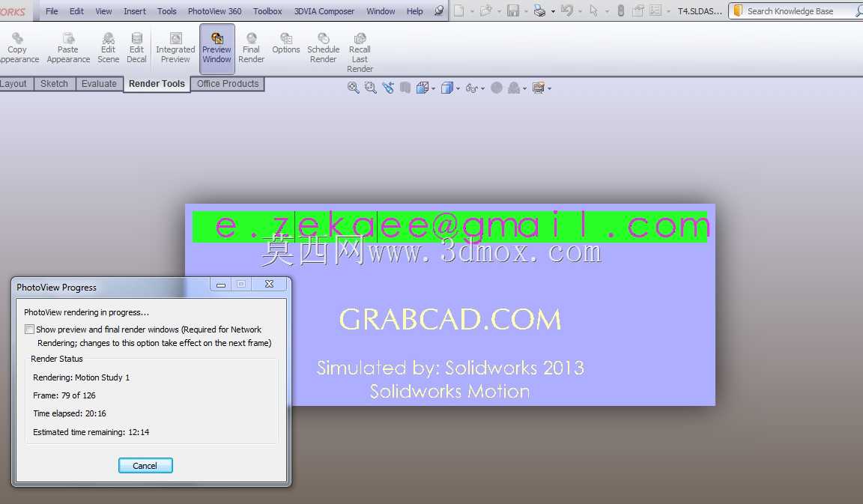Click the Zoom to Area icon
Screen dimensions: 863x504
coord(370,88)
